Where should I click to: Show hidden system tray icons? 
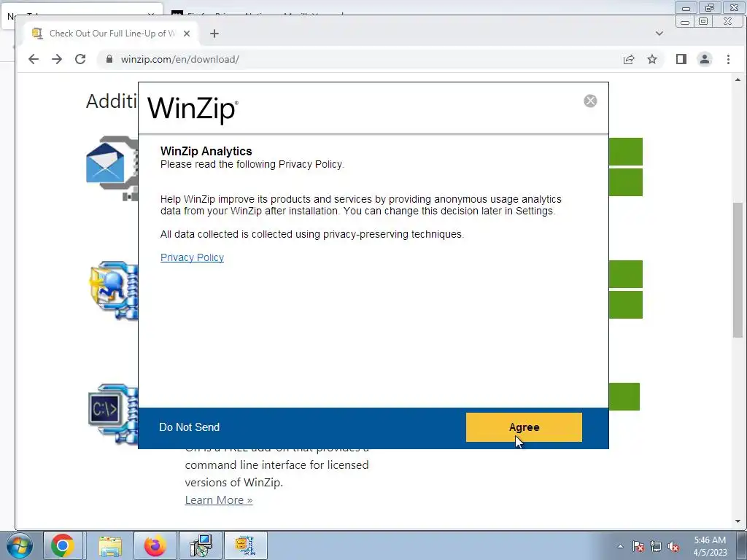pos(620,546)
